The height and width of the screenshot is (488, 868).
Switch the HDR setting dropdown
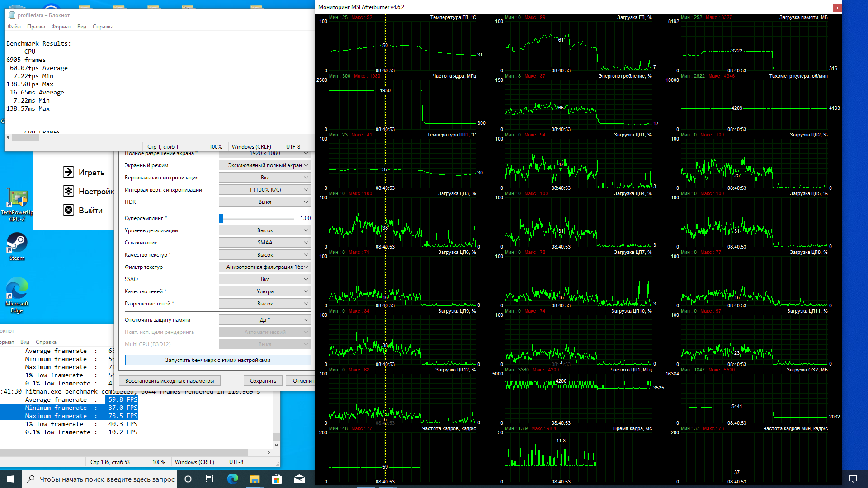[x=265, y=202]
